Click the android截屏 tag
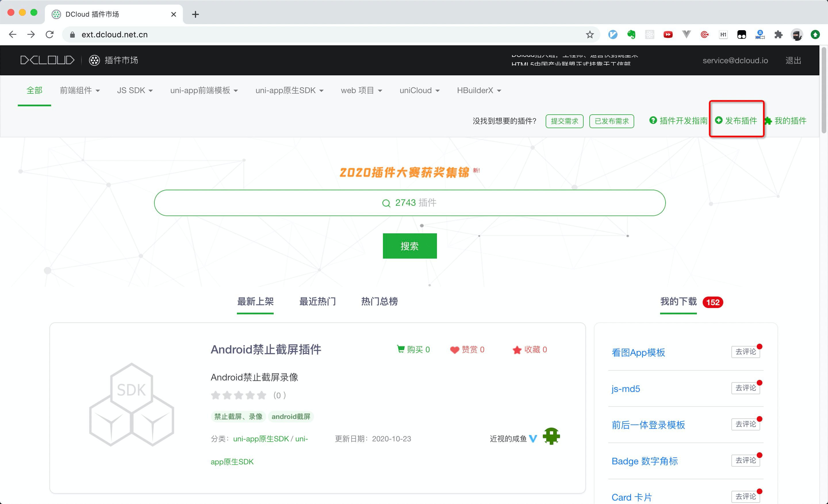 [291, 417]
